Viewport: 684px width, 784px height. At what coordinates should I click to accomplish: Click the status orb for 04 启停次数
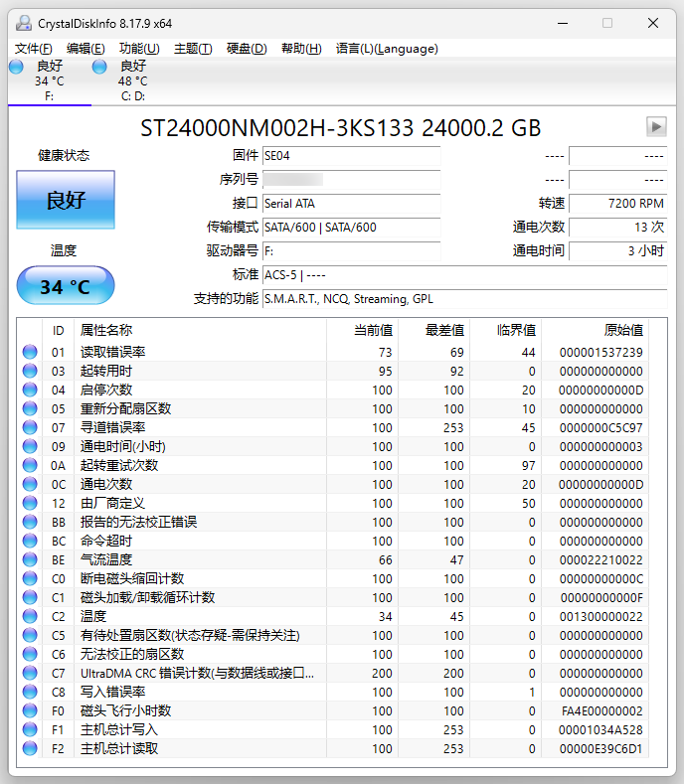pos(30,390)
